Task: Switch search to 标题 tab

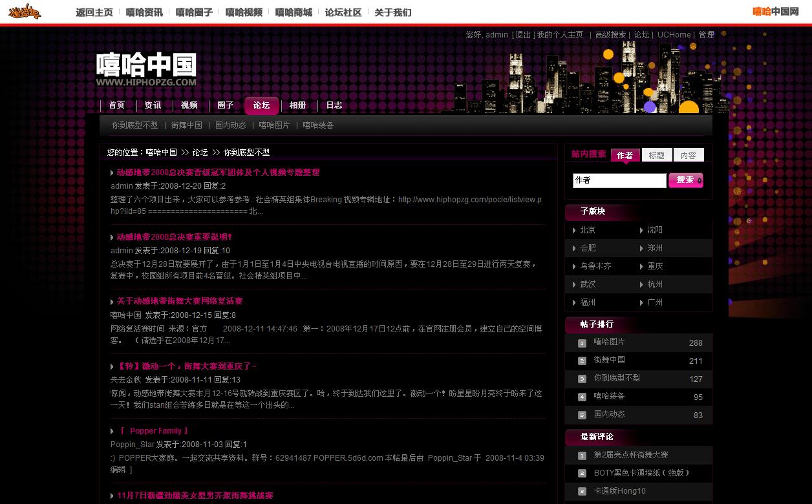Action: (657, 155)
